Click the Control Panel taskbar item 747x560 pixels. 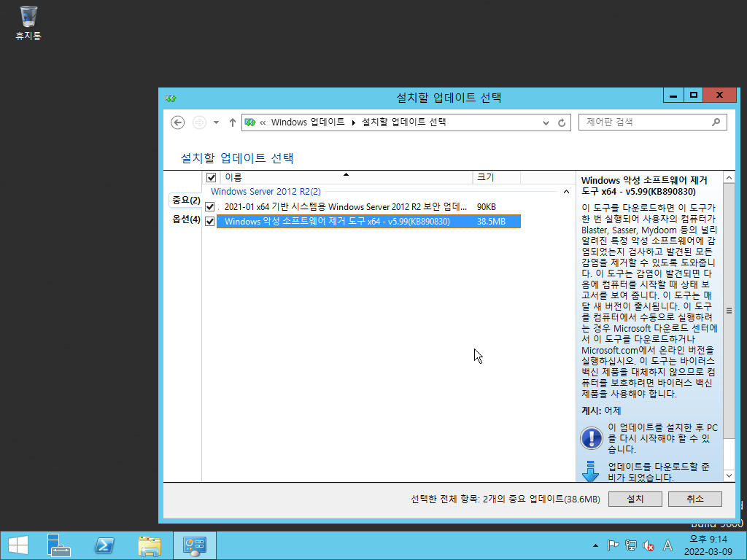click(194, 545)
